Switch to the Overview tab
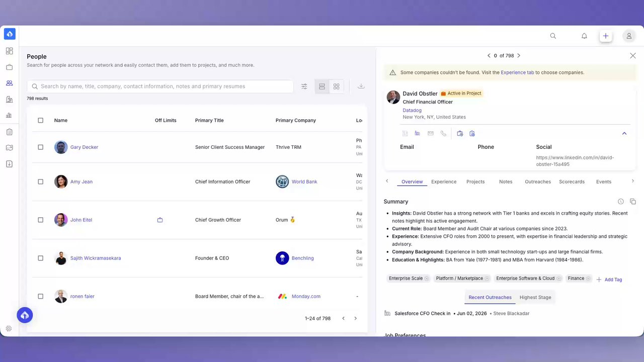644x362 pixels. click(412, 182)
